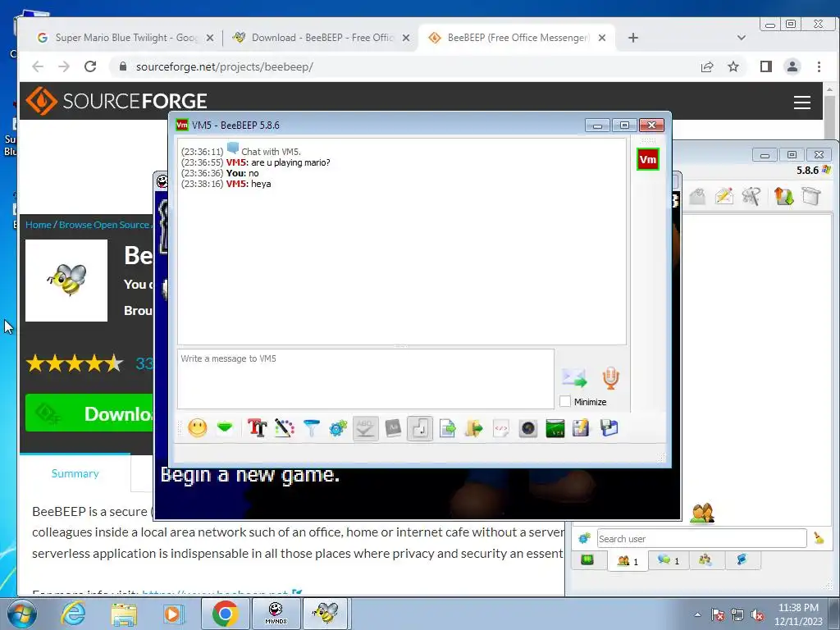Click the two-people user icon in the user list
Image resolution: width=840 pixels, height=630 pixels.
coord(703,514)
